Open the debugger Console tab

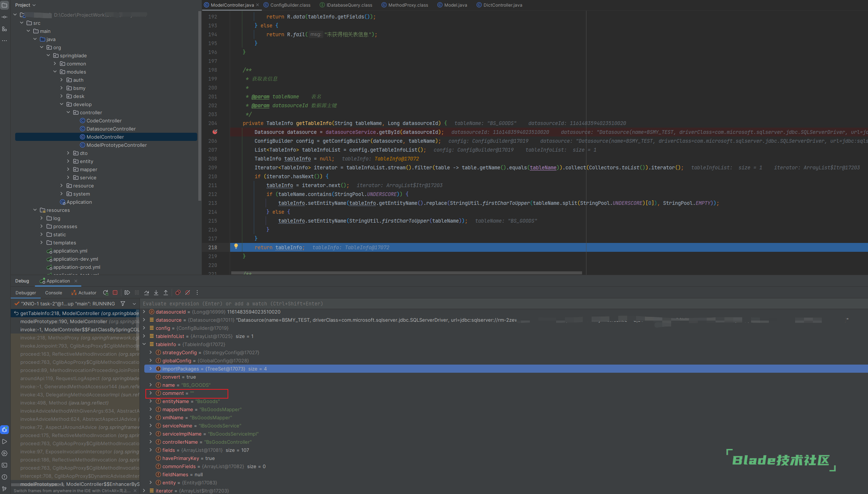click(x=54, y=292)
